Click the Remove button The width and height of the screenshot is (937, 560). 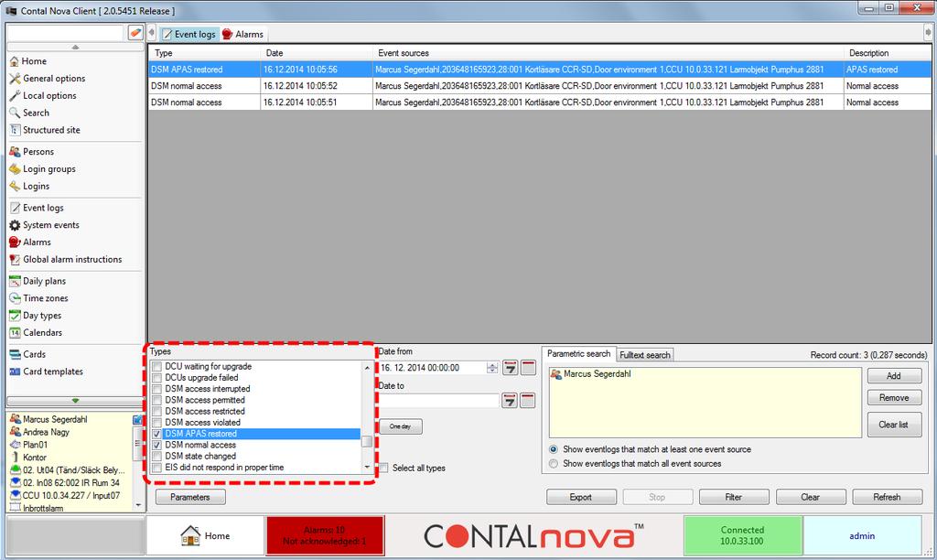coord(894,398)
